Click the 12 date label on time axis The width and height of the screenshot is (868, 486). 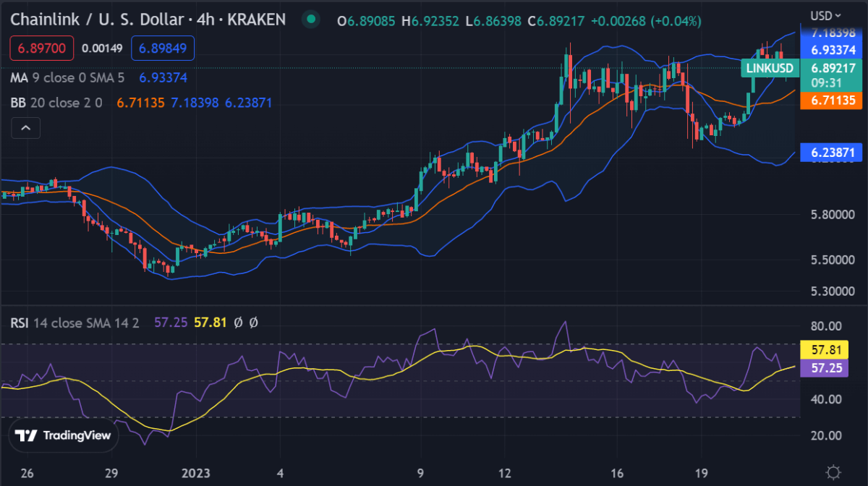click(504, 473)
